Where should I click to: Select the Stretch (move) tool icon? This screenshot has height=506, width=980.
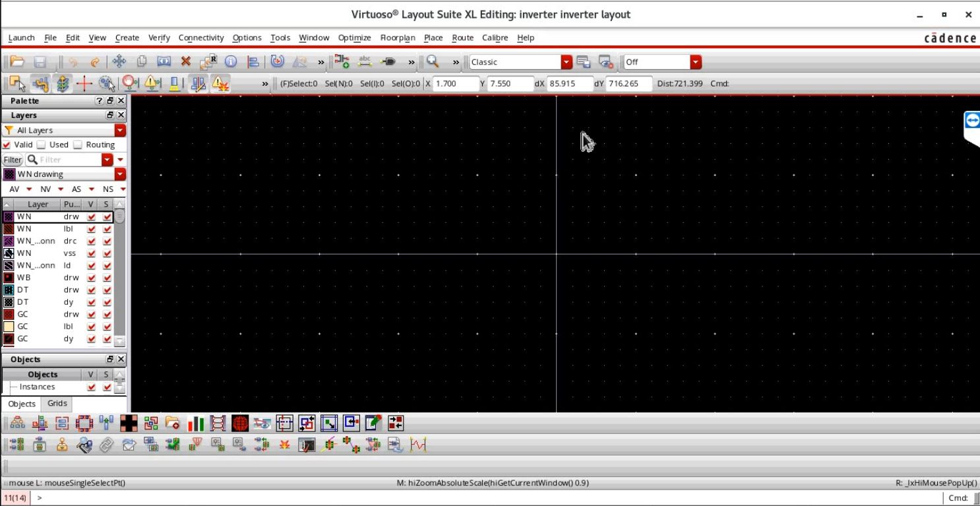click(x=119, y=61)
